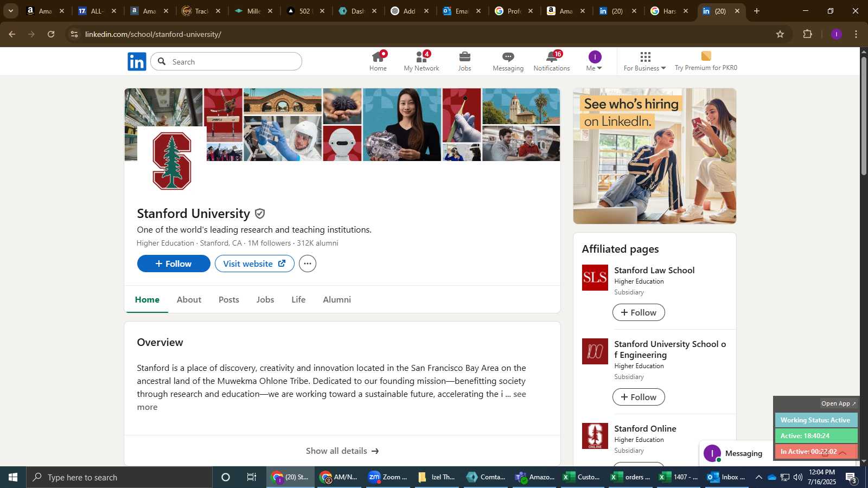Switch to the Jobs tab under Stanford
Screen dimensions: 868x488
(265, 299)
